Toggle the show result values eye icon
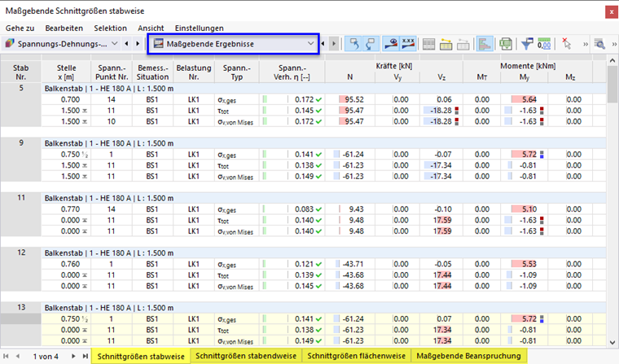Screen dimensions: 619x364 (390, 44)
